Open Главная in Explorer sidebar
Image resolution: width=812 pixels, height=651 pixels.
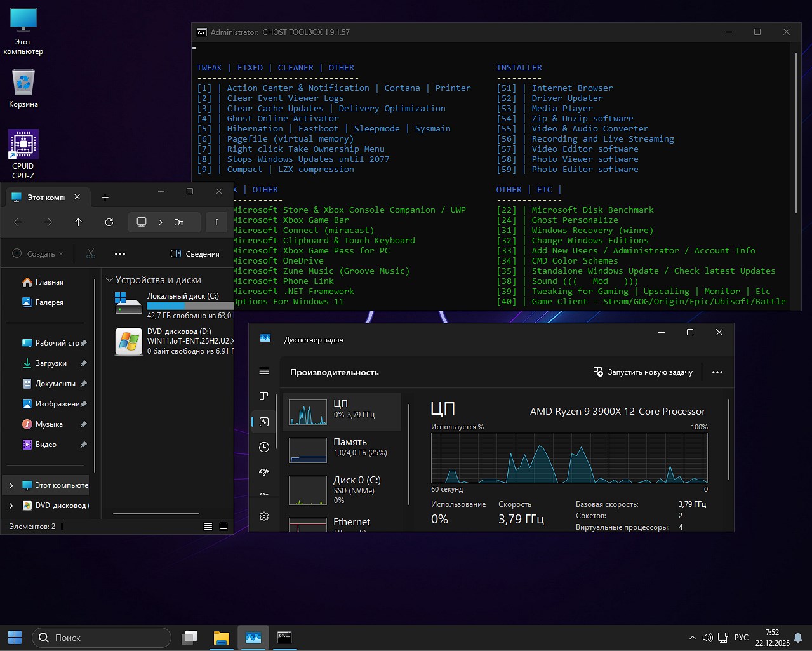point(50,282)
